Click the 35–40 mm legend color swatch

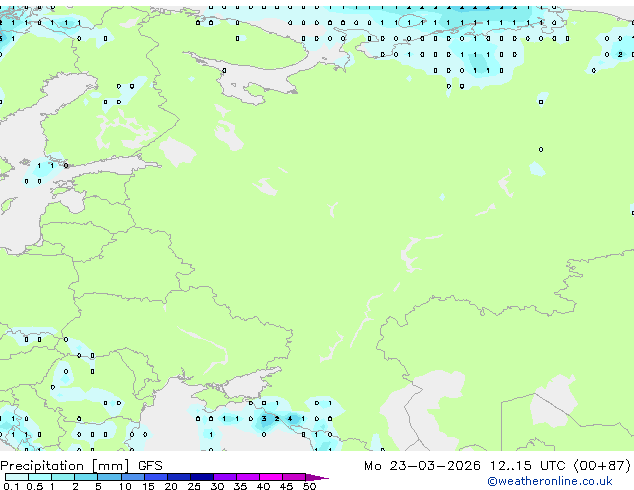(248, 477)
